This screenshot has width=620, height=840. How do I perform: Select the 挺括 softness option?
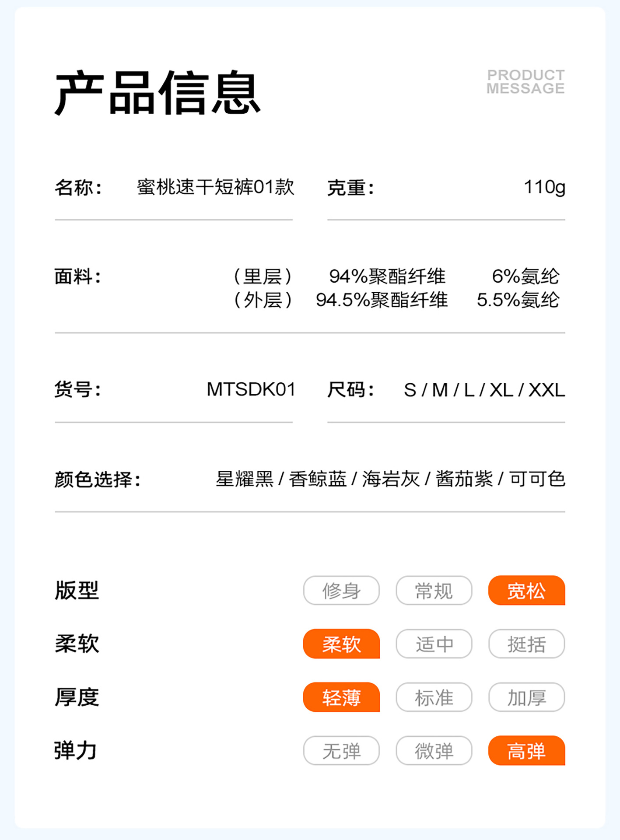526,644
